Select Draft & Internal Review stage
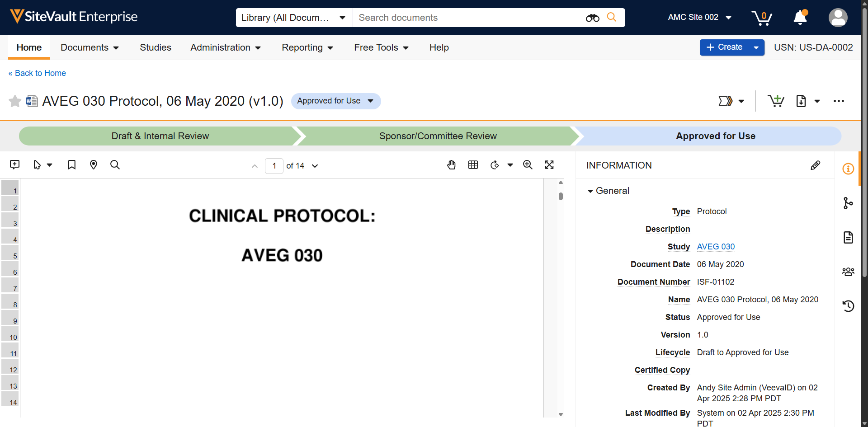This screenshot has width=868, height=427. [x=160, y=136]
